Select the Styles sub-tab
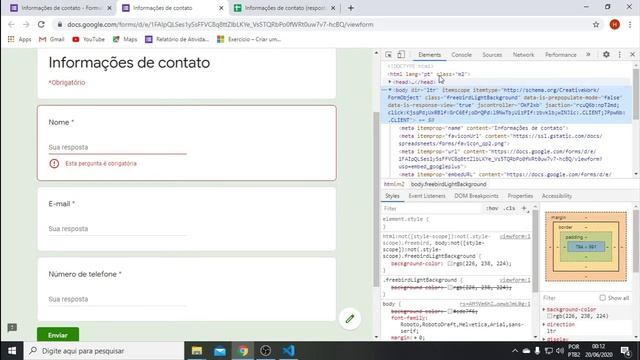This screenshot has height=360, width=640. point(392,196)
